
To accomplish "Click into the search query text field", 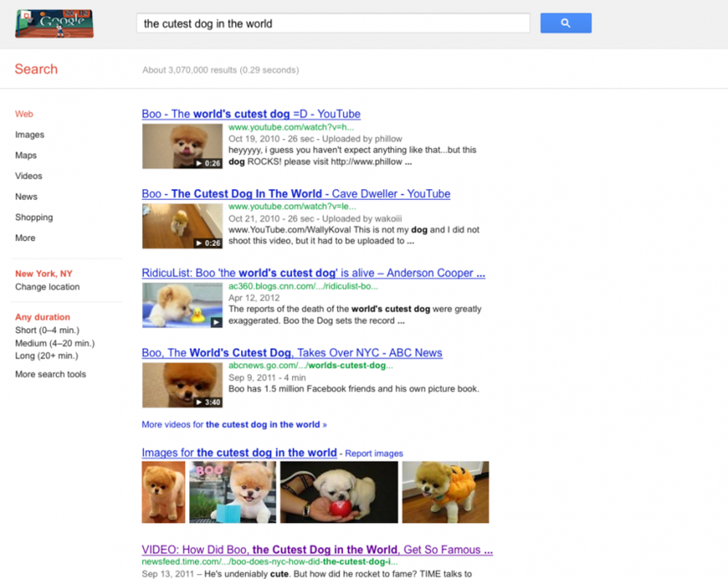I will pos(333,23).
